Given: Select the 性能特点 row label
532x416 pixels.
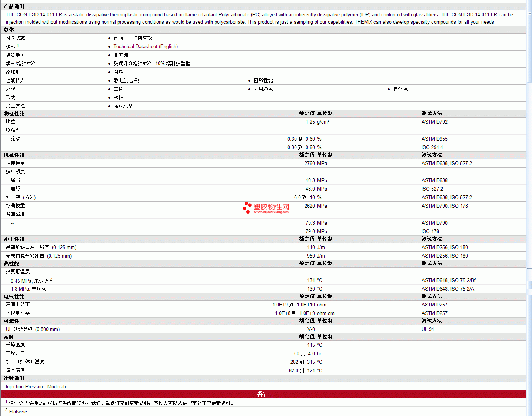Looking at the screenshot, I should point(16,80).
